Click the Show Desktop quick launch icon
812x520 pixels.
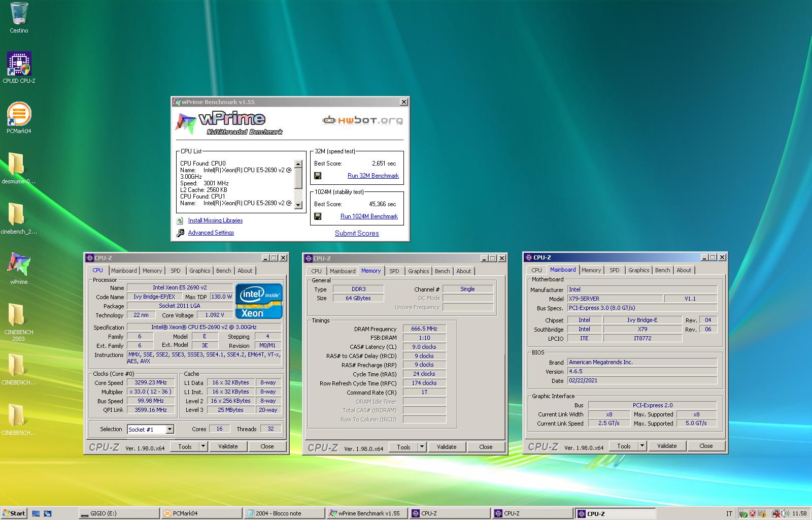click(36, 513)
